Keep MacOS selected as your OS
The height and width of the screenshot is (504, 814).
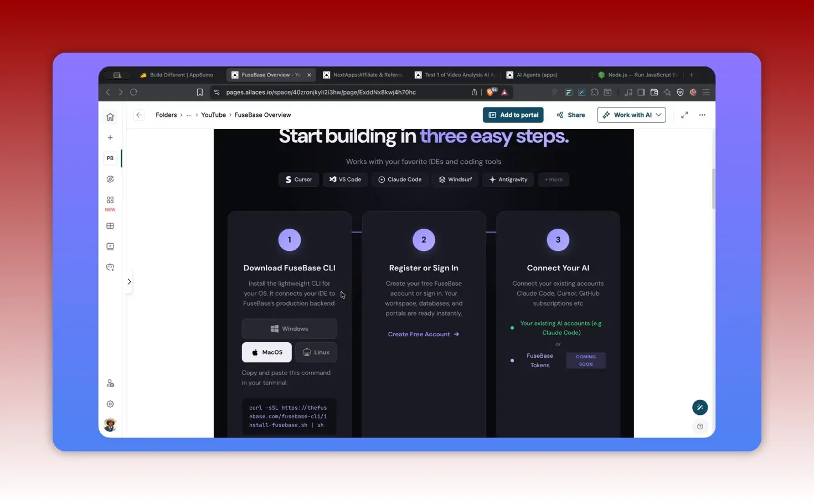pyautogui.click(x=266, y=352)
